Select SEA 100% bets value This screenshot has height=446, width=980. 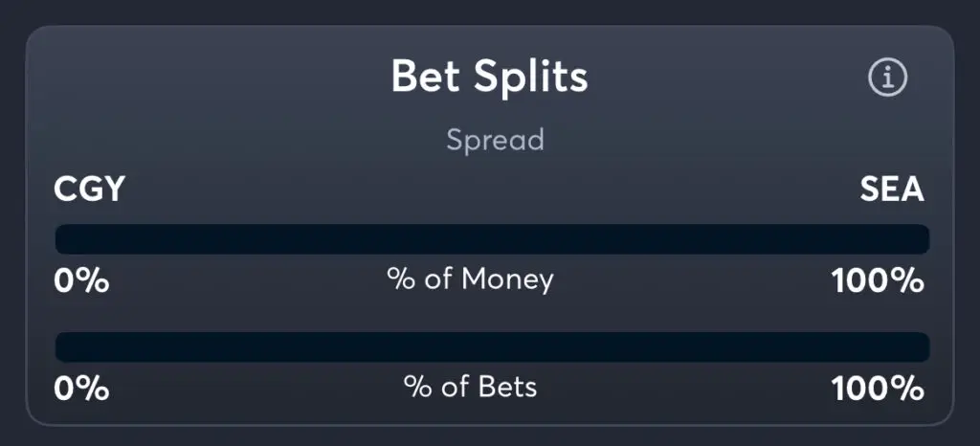pyautogui.click(x=878, y=389)
